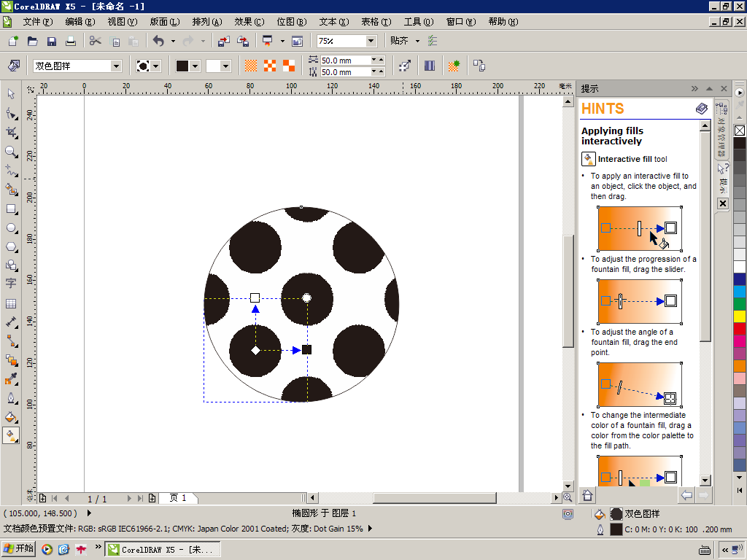The height and width of the screenshot is (560, 747).
Task: Select the Crop tool
Action: pyautogui.click(x=11, y=132)
